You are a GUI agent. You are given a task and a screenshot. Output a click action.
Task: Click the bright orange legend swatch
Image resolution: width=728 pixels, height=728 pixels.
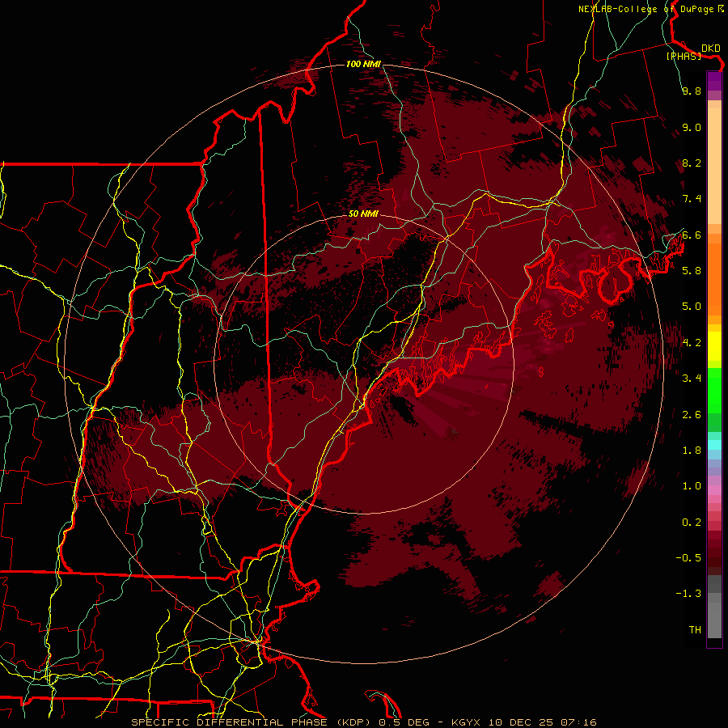[x=714, y=278]
